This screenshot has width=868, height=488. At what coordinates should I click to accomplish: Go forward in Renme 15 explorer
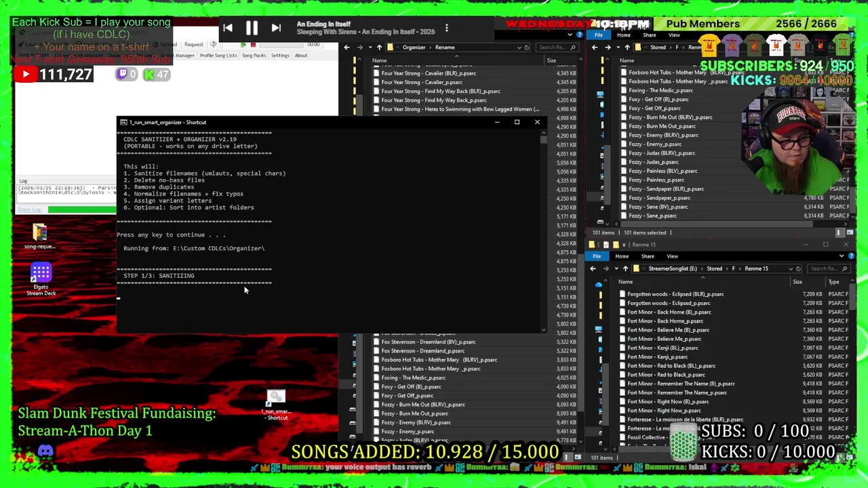click(606, 268)
